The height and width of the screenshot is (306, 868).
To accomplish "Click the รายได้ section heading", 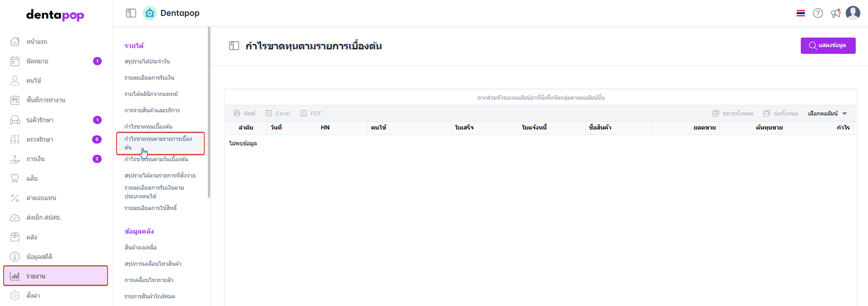I will pos(134,45).
